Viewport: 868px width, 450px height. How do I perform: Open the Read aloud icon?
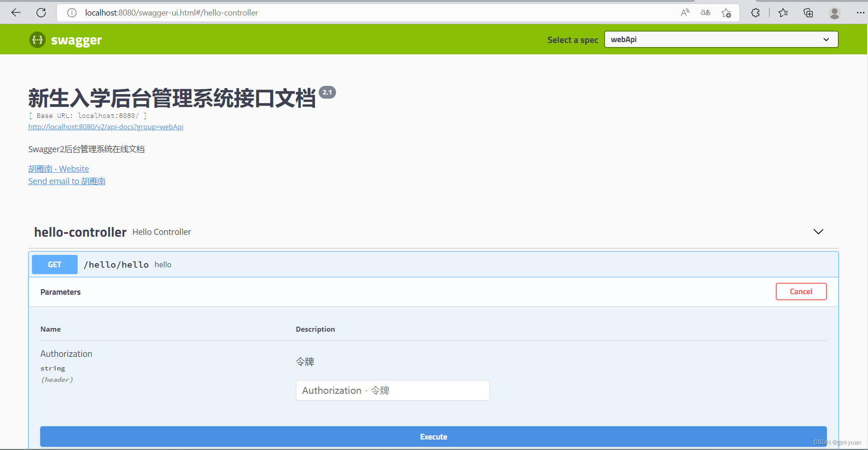(685, 13)
